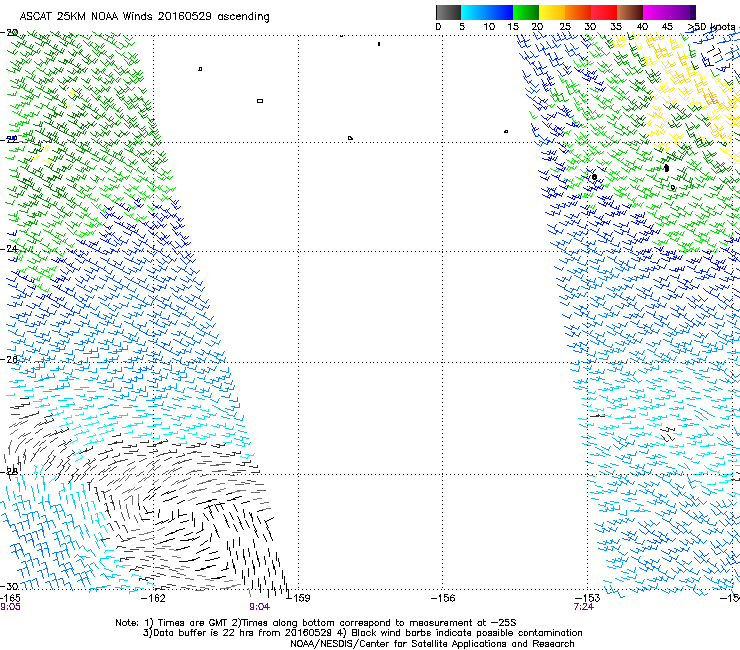Click the '35' label under the color bar
Viewport: 740px width, 650px height.
pyautogui.click(x=616, y=27)
